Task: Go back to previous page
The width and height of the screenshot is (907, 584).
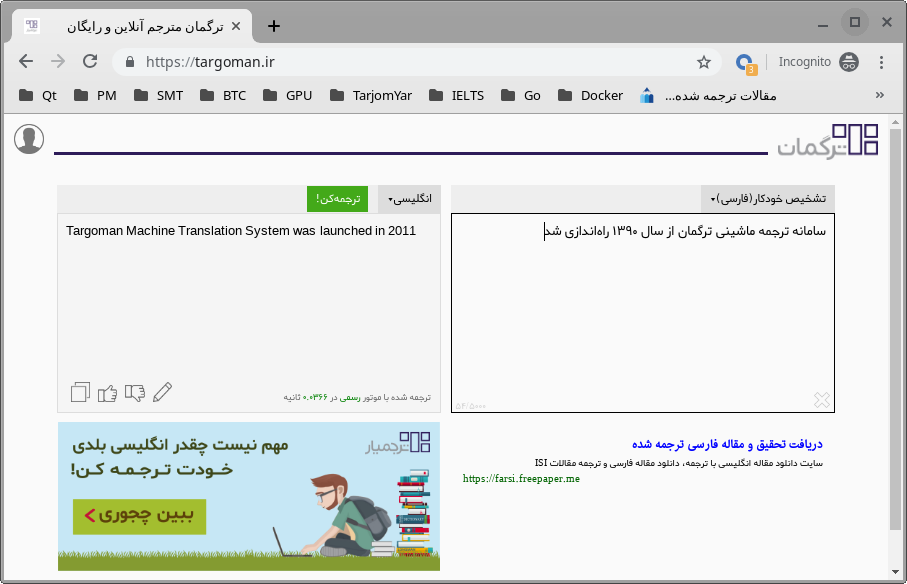Action: pos(26,61)
